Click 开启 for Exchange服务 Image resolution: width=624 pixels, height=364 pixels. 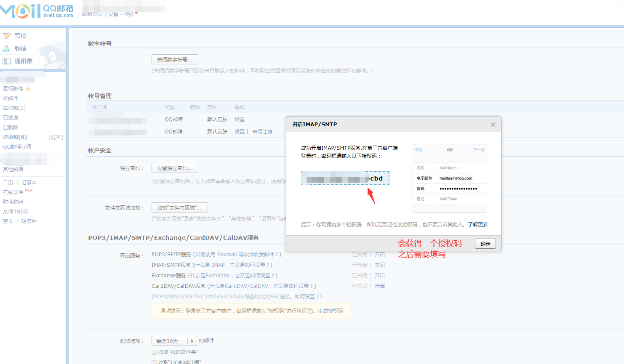pyautogui.click(x=379, y=276)
